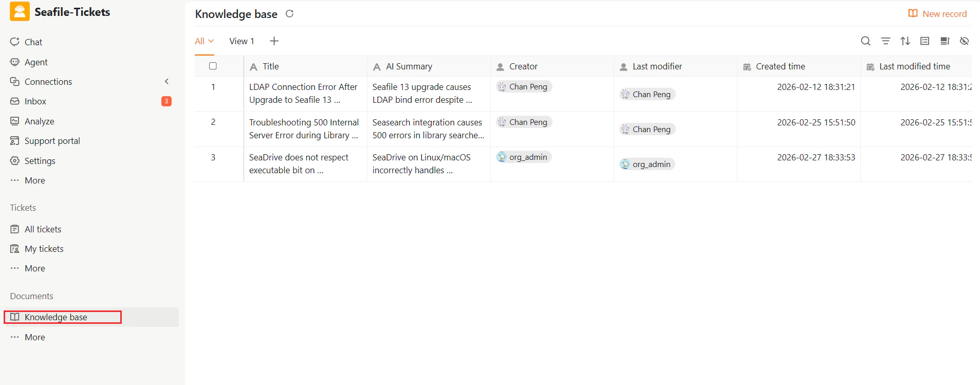Click the AI Summary column header
980x385 pixels.
click(429, 66)
